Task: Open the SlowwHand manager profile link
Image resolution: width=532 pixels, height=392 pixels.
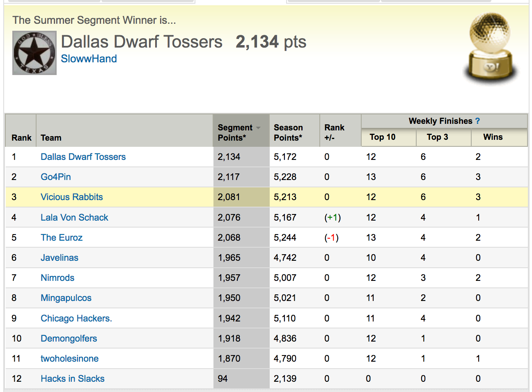Action: (89, 59)
